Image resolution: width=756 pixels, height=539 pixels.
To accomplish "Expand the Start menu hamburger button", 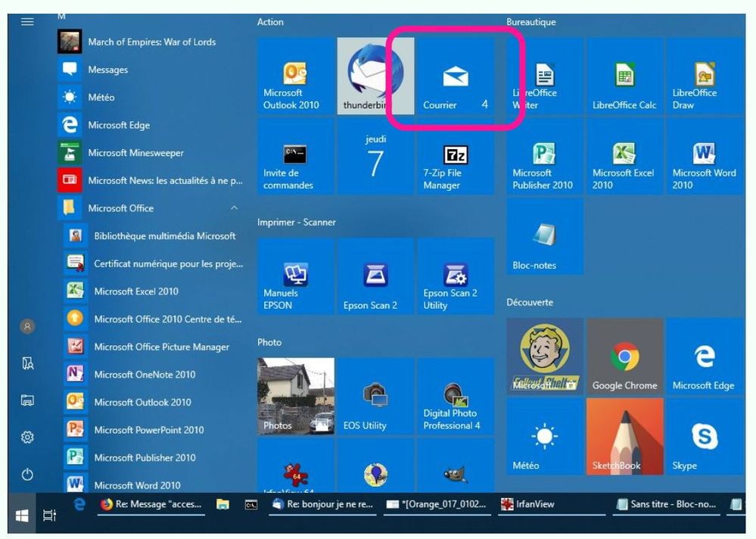I will coord(27,22).
